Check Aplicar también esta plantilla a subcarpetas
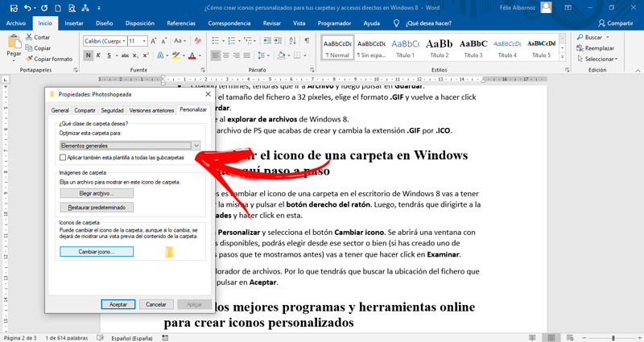Viewport: 644px width, 342px height. click(x=63, y=157)
